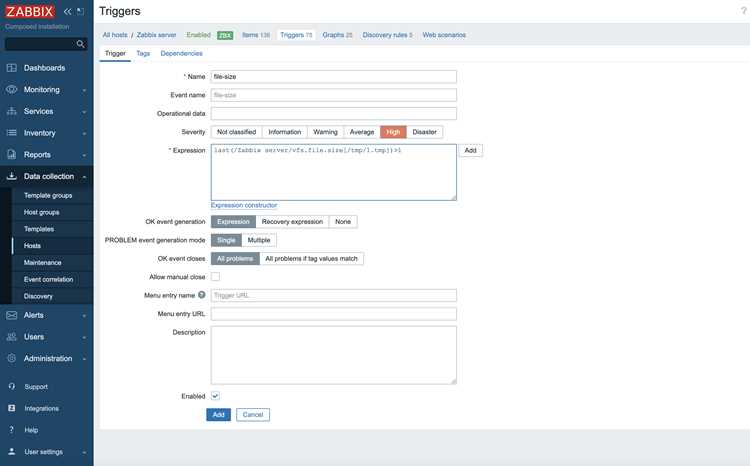Image resolution: width=750 pixels, height=466 pixels.
Task: Expand the Users menu arrow
Action: pyautogui.click(x=84, y=337)
